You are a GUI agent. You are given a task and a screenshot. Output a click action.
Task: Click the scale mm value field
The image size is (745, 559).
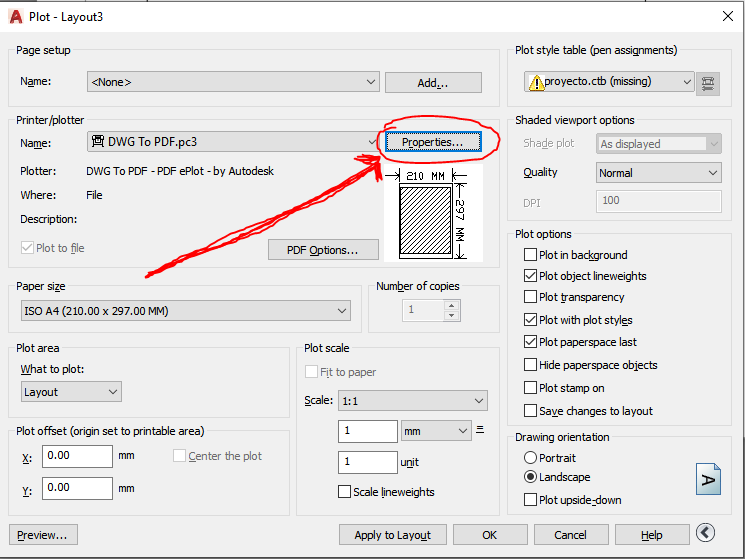click(x=368, y=431)
